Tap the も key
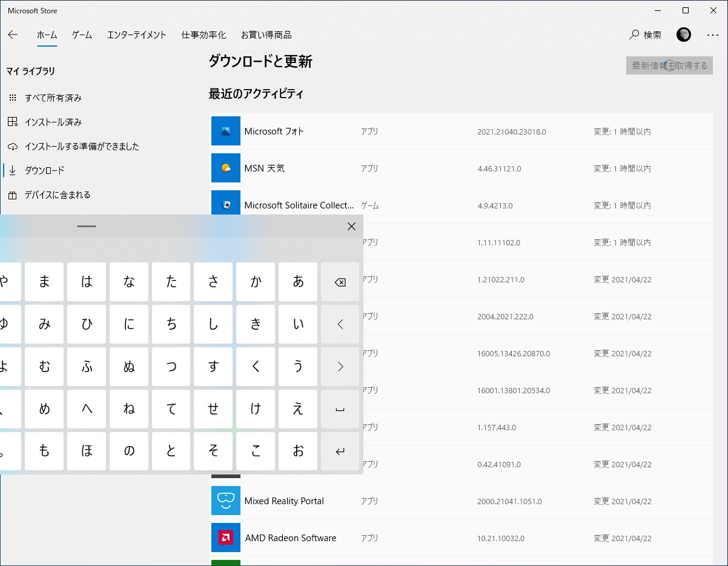Image resolution: width=728 pixels, height=566 pixels. click(44, 451)
